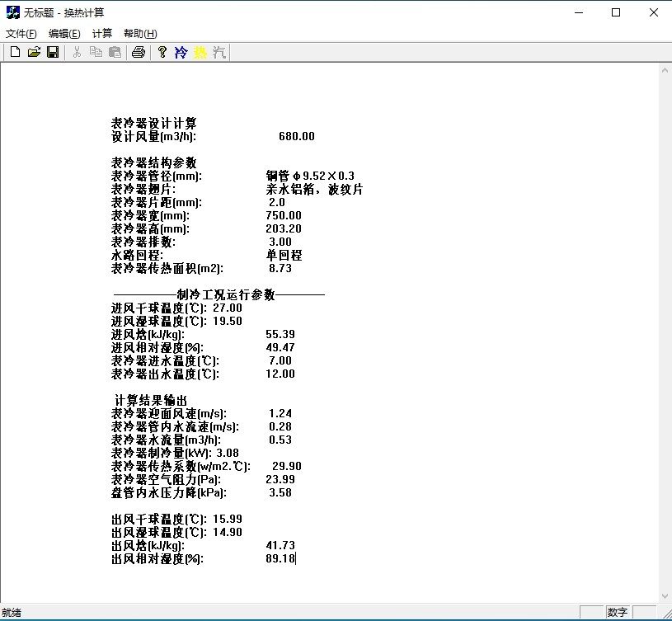Viewport: 672px width, 621px height.
Task: Click outlet enthalpy value 41.73
Action: coord(280,546)
